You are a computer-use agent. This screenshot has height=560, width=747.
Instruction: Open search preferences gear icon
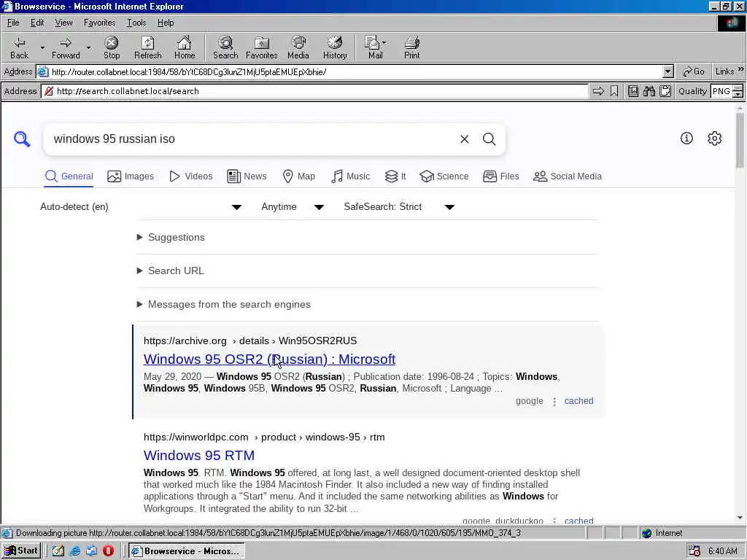click(714, 138)
